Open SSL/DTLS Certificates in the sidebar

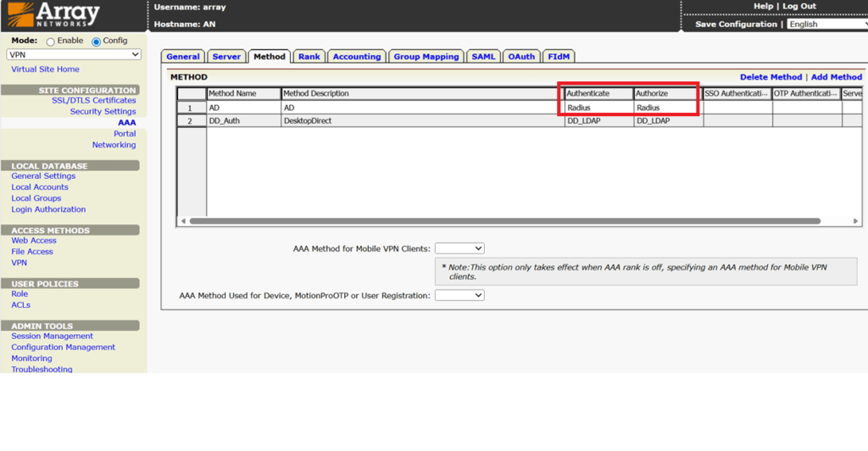coord(93,100)
